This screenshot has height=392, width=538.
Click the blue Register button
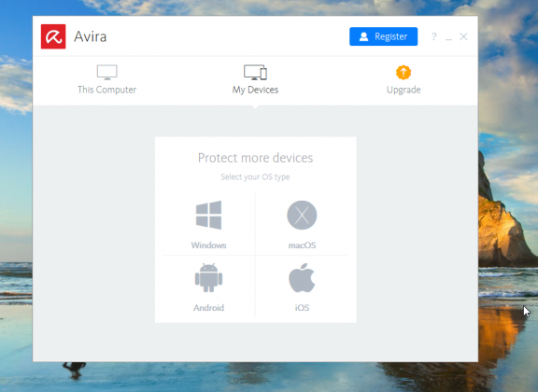[x=383, y=36]
